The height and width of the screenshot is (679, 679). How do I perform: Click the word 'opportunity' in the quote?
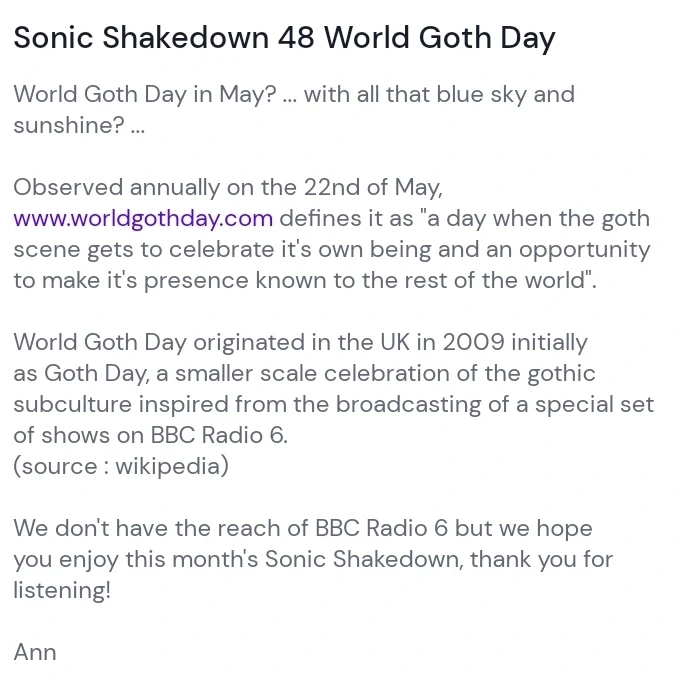[585, 250]
